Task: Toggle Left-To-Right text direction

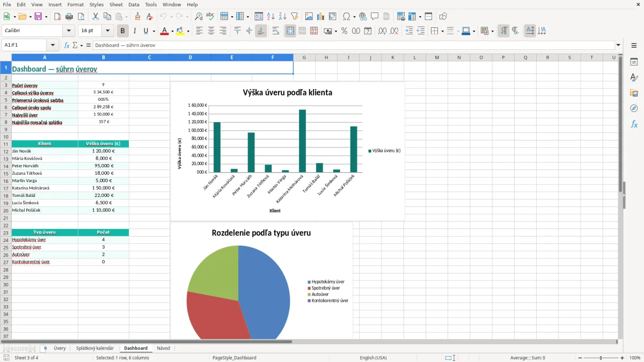Action: coord(503,31)
